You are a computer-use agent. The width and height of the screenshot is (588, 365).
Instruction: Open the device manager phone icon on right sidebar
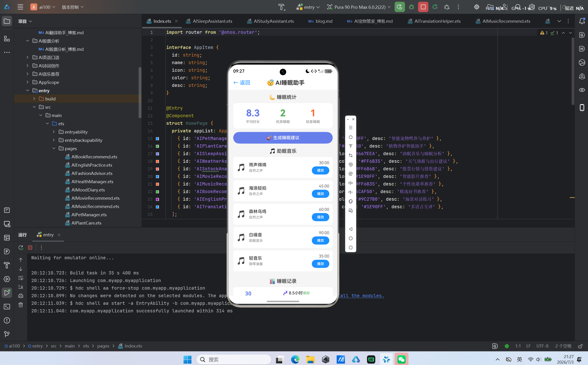pos(582,107)
